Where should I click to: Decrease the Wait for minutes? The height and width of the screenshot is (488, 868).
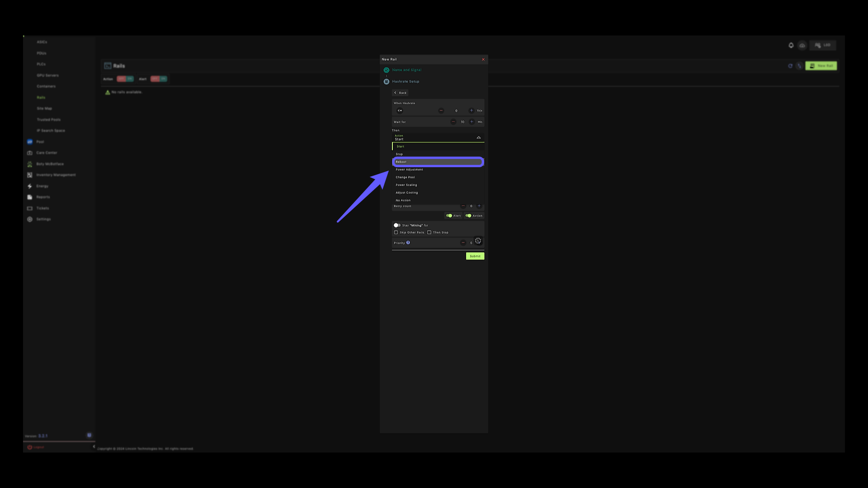[453, 122]
